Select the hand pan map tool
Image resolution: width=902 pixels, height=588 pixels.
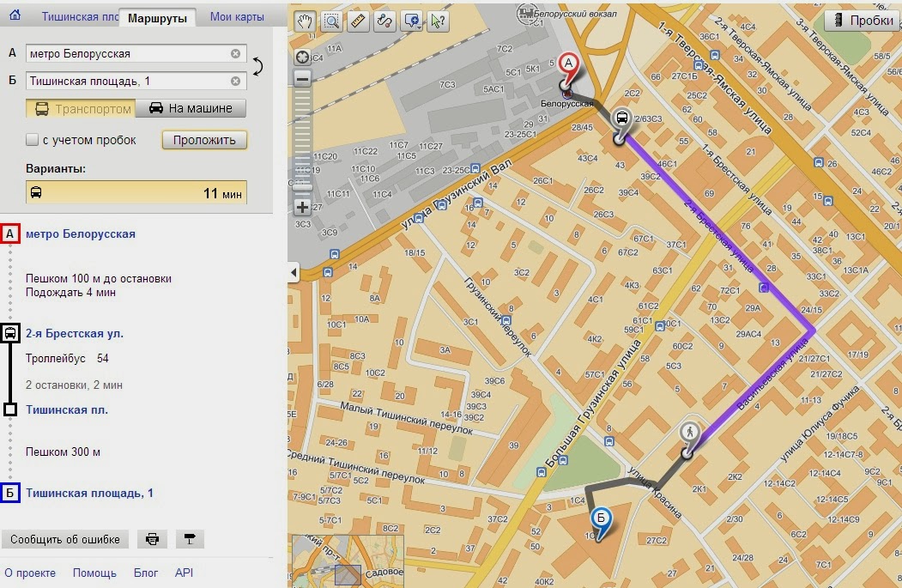[x=305, y=21]
